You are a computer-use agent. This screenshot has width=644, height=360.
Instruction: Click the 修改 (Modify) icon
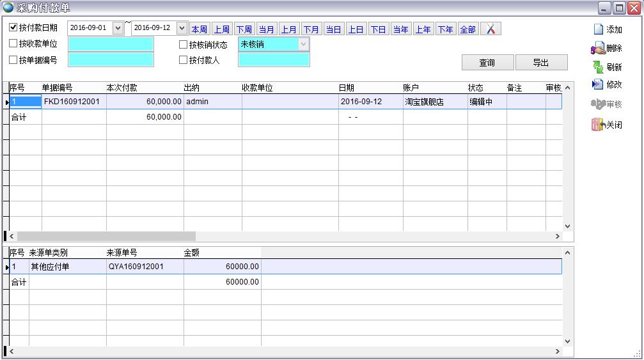[x=598, y=84]
